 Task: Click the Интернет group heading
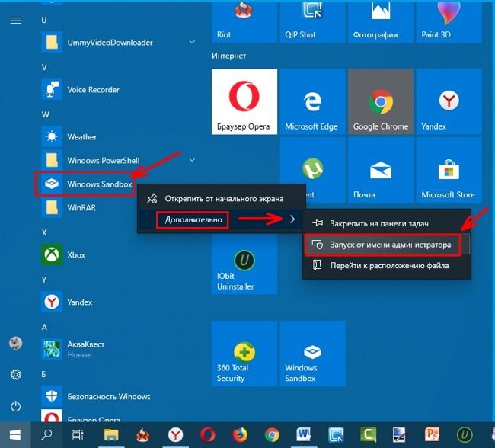click(229, 56)
